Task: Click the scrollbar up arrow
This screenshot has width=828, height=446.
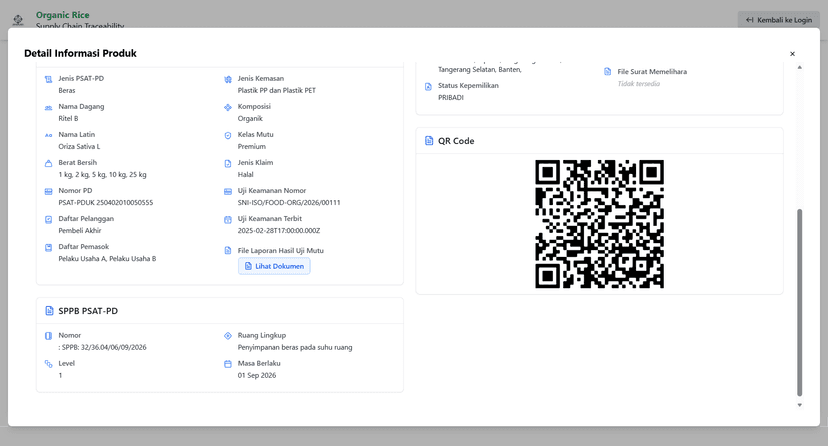Action: (x=799, y=67)
